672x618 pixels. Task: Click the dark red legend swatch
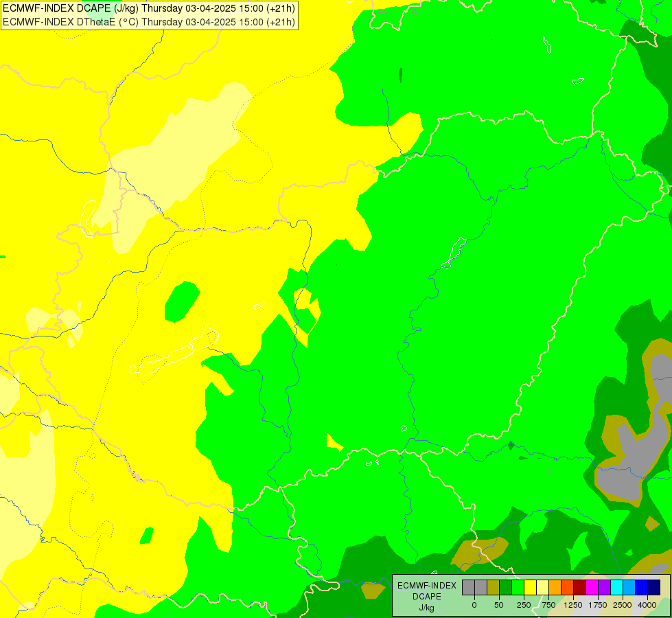(580, 587)
